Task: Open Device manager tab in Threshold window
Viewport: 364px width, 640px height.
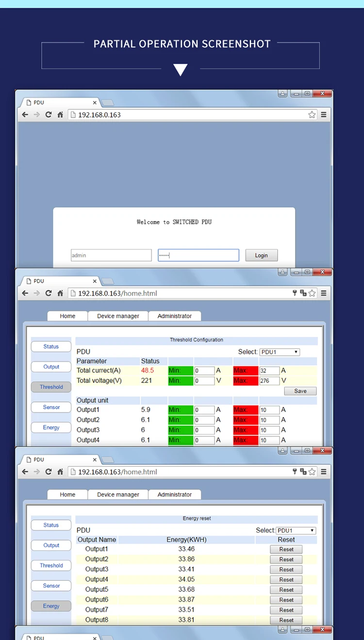Action: pos(118,316)
